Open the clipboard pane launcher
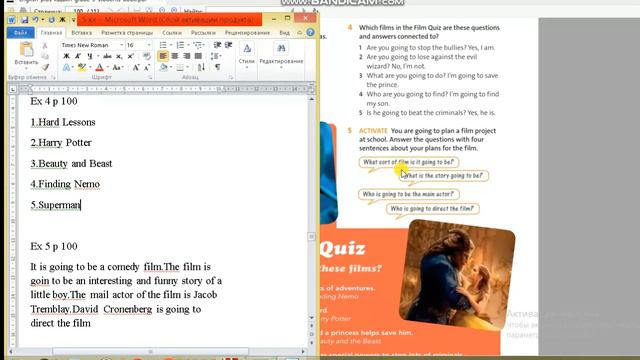 [53, 77]
